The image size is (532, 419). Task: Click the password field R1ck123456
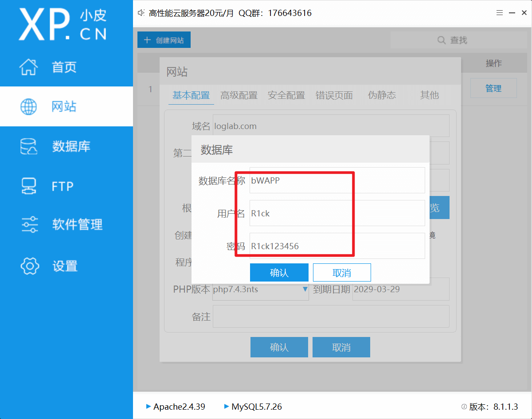(x=337, y=246)
